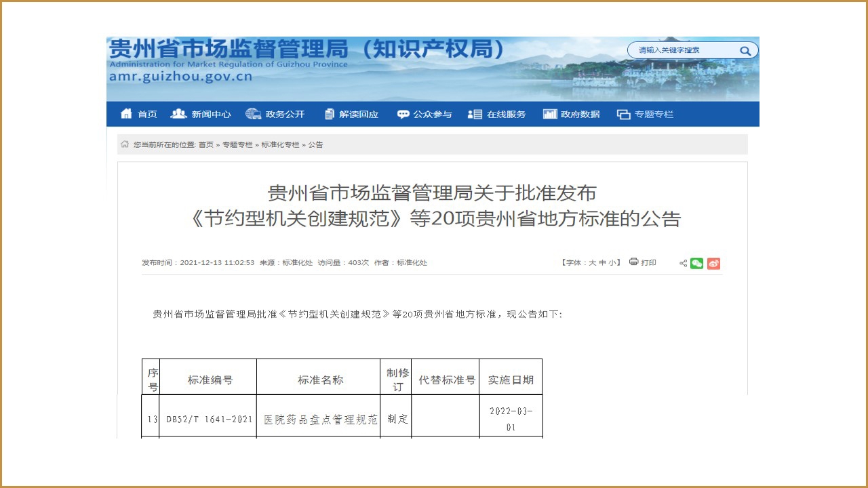Click the globe icon for 政务公开
Screen dimensions: 868x488
[253, 114]
